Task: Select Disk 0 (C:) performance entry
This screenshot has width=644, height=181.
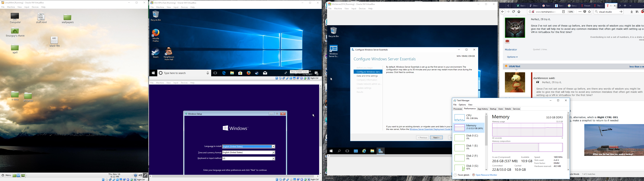Action: [469, 138]
